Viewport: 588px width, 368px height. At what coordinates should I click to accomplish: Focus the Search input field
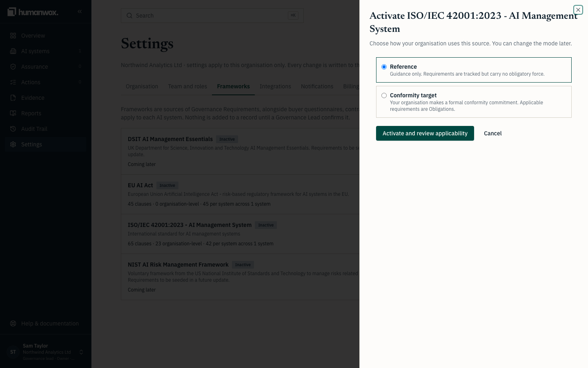click(212, 16)
